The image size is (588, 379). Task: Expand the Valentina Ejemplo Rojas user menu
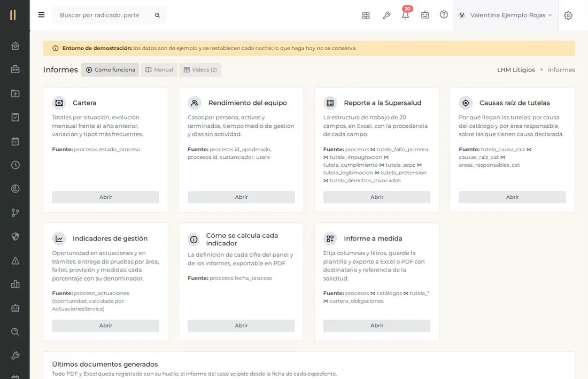tap(506, 15)
